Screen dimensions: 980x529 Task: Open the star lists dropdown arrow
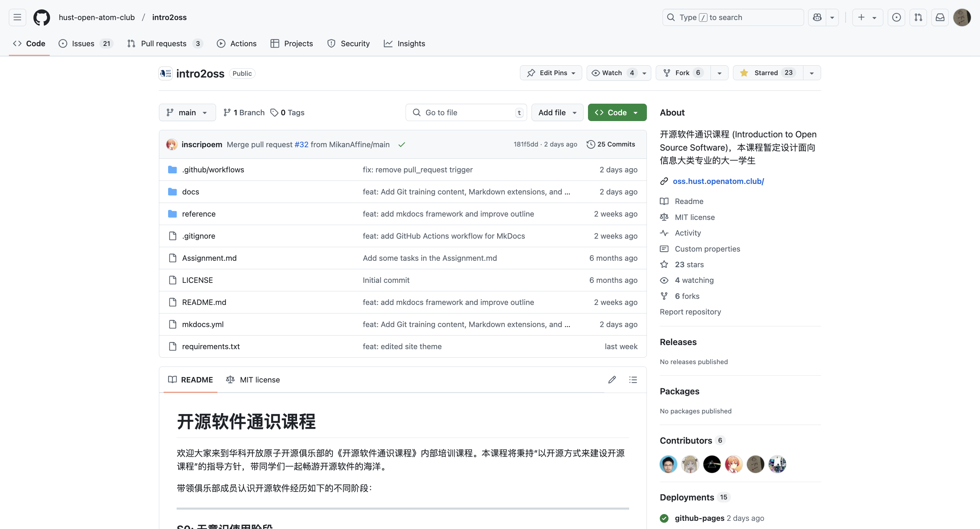812,73
